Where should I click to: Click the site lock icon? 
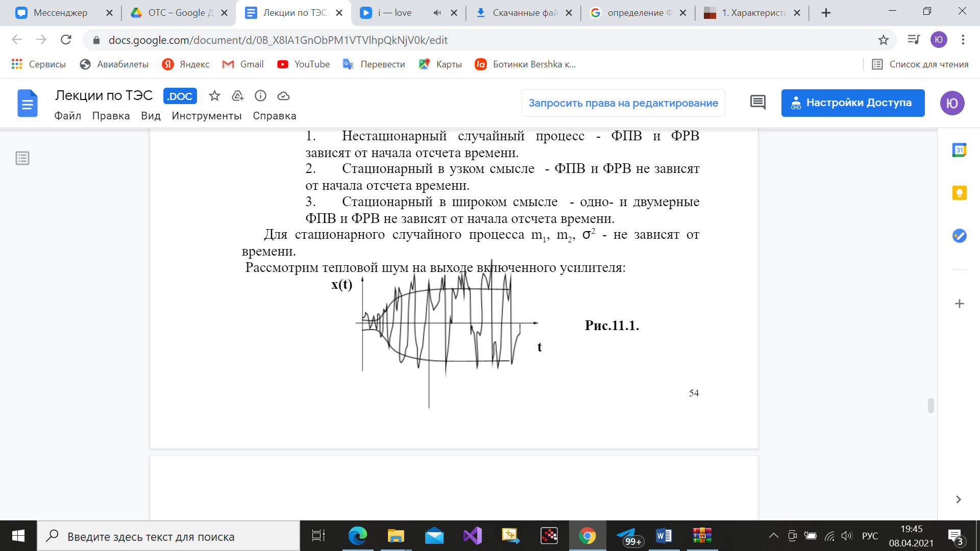pyautogui.click(x=96, y=40)
